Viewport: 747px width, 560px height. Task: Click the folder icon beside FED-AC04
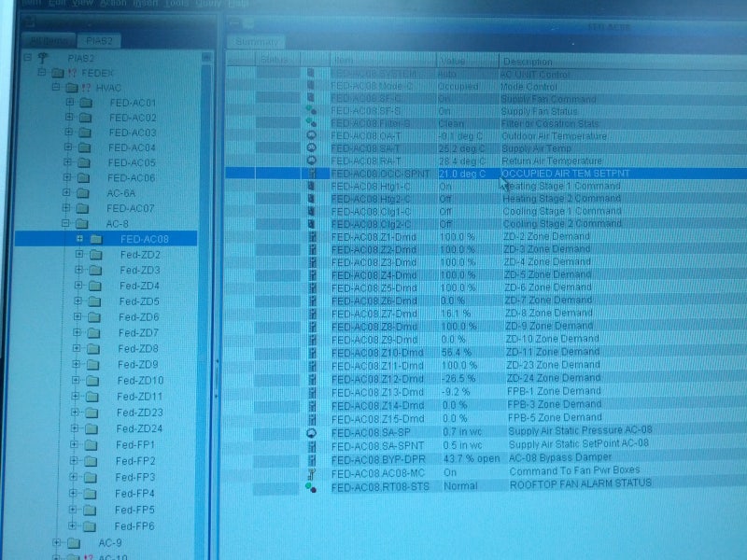[x=85, y=147]
